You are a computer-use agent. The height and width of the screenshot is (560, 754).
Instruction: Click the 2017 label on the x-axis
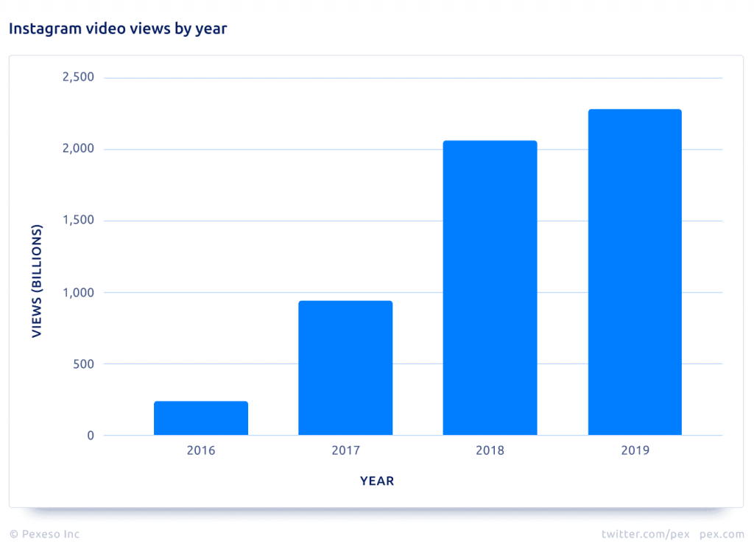click(345, 450)
